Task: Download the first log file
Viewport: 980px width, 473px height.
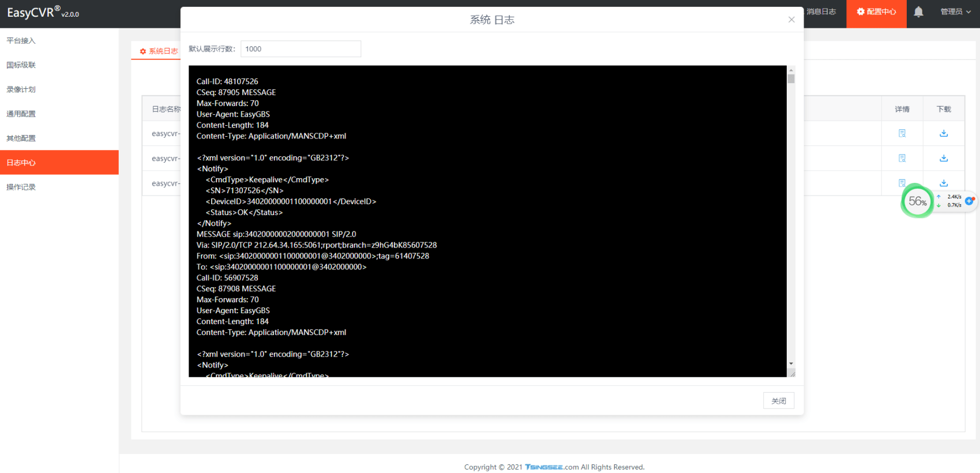Action: 944,133
